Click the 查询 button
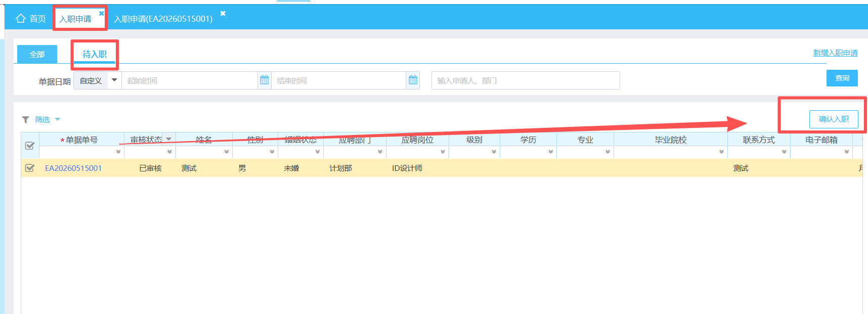Viewport: 868px width, 314px height. pos(842,78)
